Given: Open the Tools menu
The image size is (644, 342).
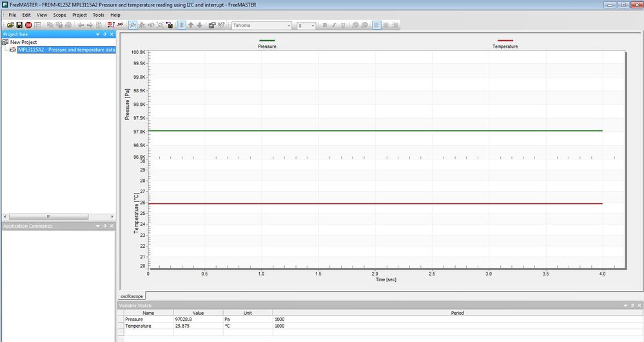Looking at the screenshot, I should click(x=98, y=15).
